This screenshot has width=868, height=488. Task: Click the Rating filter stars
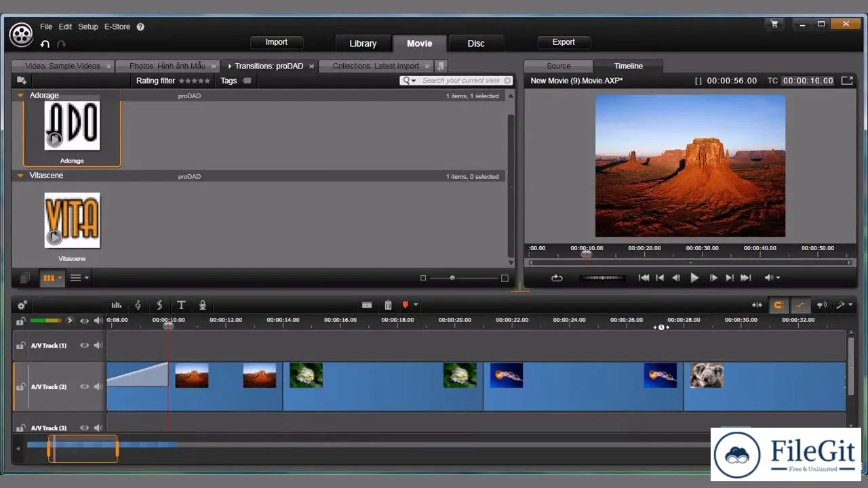click(194, 81)
